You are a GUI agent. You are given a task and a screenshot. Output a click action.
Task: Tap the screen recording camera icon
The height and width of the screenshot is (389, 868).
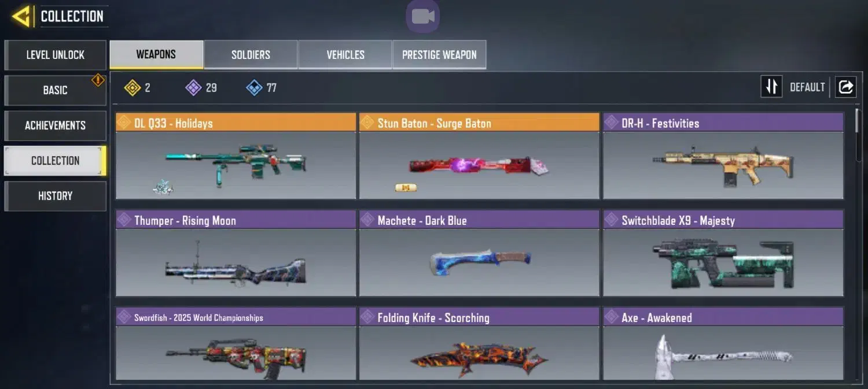click(422, 16)
